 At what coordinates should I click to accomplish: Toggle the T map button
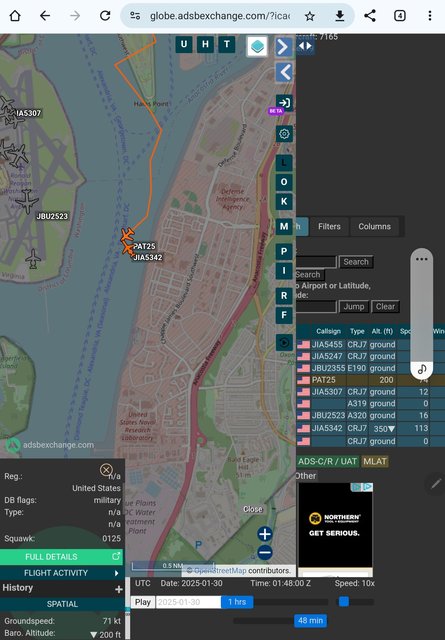click(227, 44)
